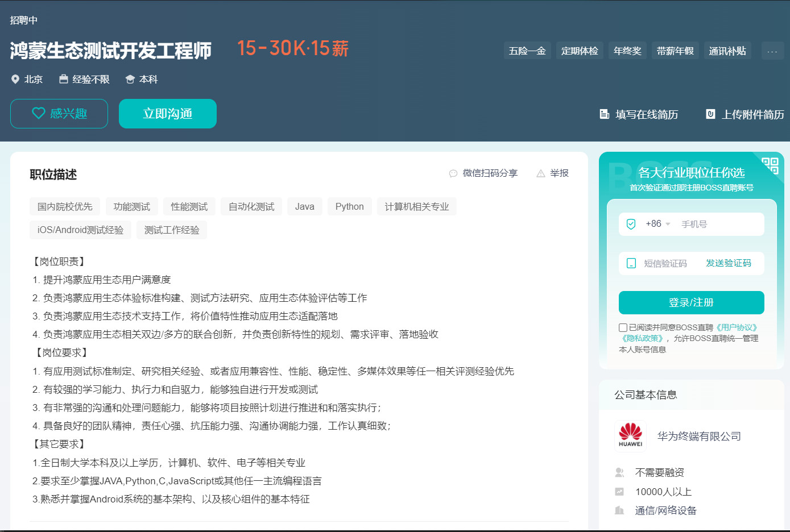Click the company size icon beside 10000人以上

click(x=619, y=492)
